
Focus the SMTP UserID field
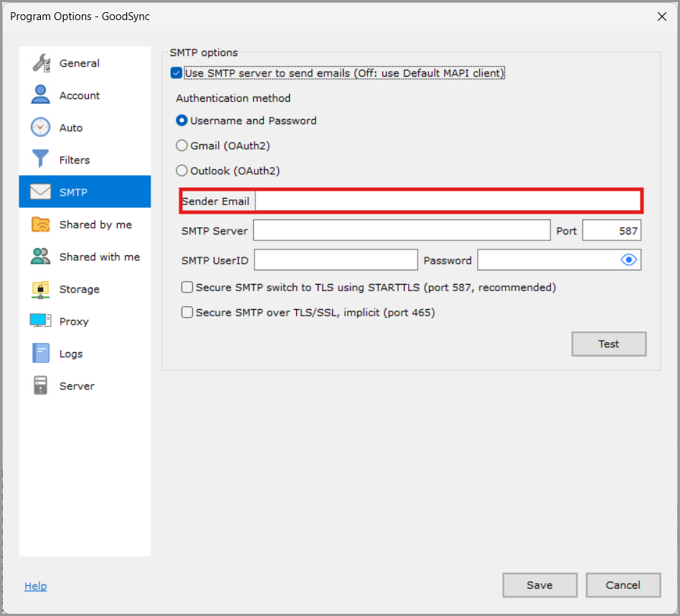click(x=336, y=260)
